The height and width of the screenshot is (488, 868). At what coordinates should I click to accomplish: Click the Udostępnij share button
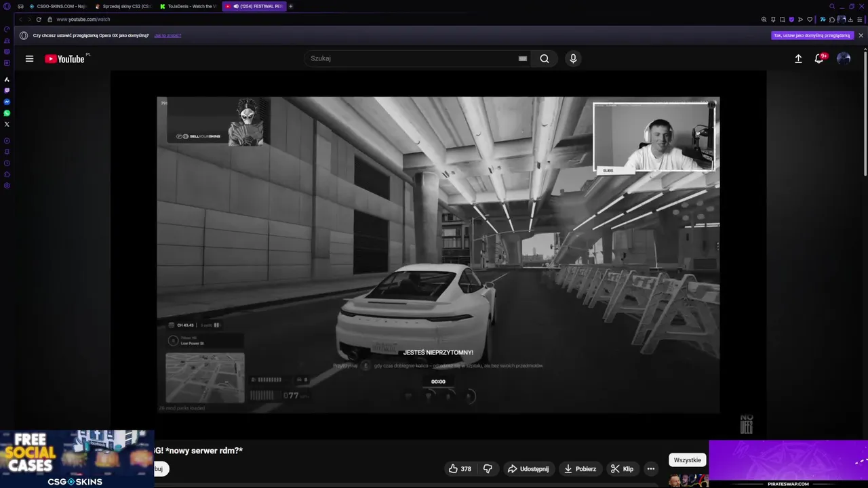[x=528, y=468]
